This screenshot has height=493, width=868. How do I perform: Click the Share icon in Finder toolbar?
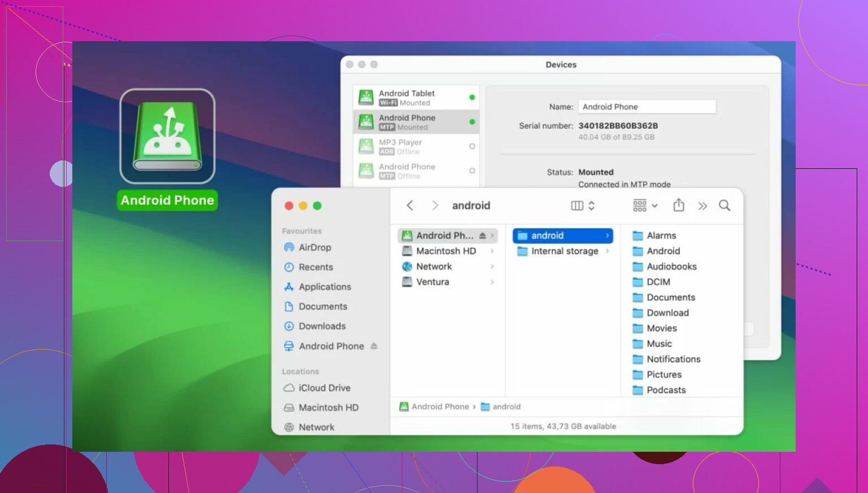[x=679, y=206]
